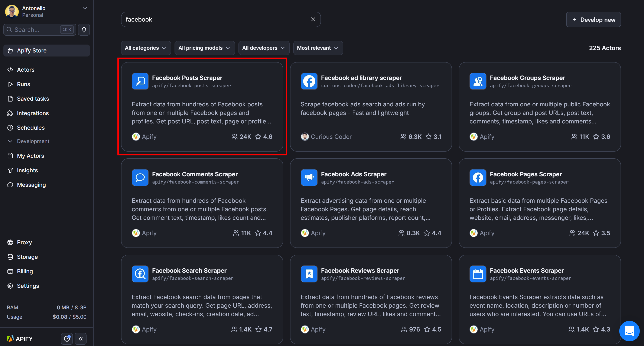
Task: Clear the facebook search query
Action: click(x=313, y=19)
